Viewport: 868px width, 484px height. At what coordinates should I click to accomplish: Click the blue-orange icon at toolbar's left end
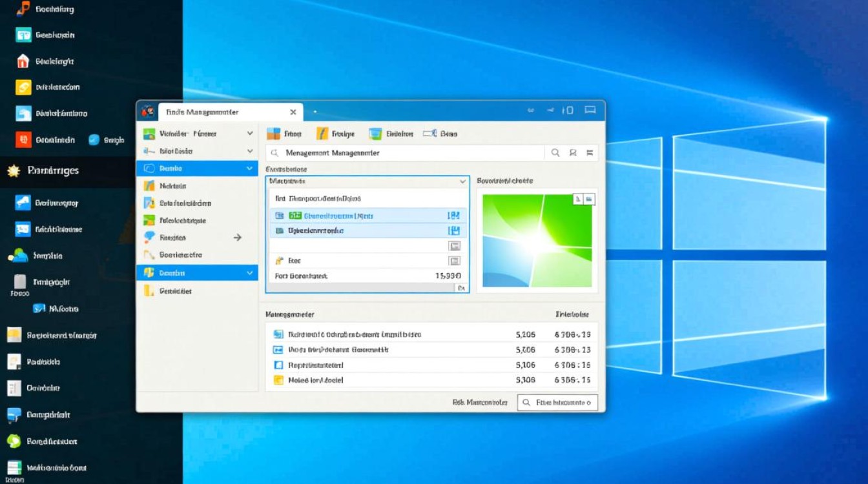click(274, 134)
